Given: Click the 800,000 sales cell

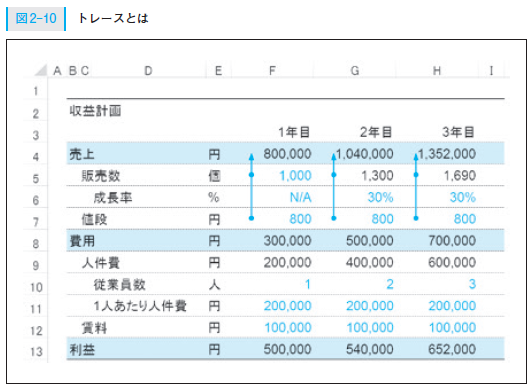Looking at the screenshot, I should tap(287, 154).
